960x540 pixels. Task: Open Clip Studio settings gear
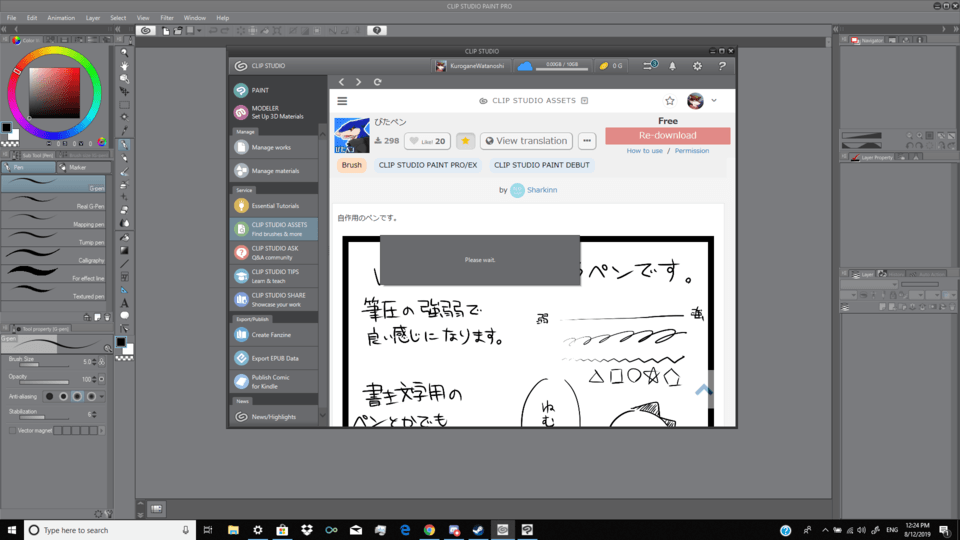tap(697, 66)
